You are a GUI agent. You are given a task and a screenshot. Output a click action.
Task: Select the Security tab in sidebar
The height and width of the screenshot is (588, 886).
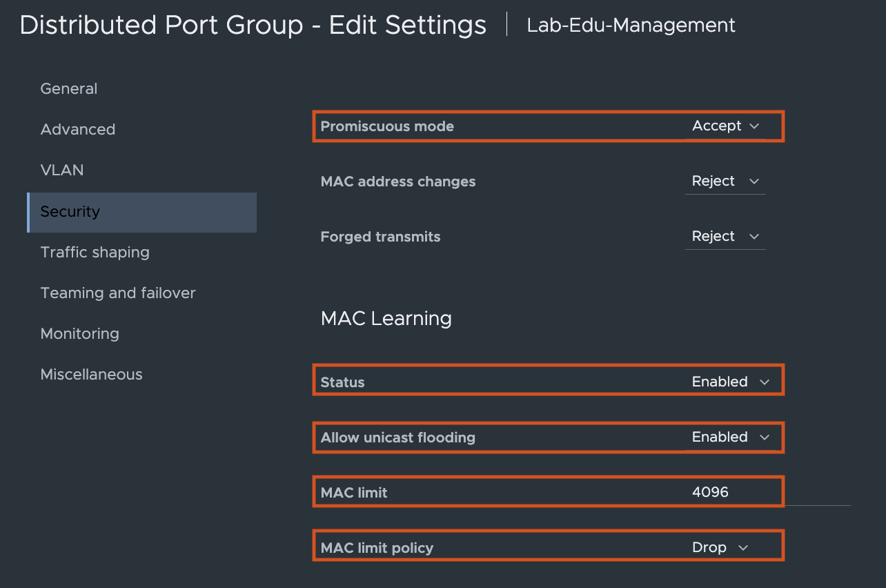[x=70, y=212]
